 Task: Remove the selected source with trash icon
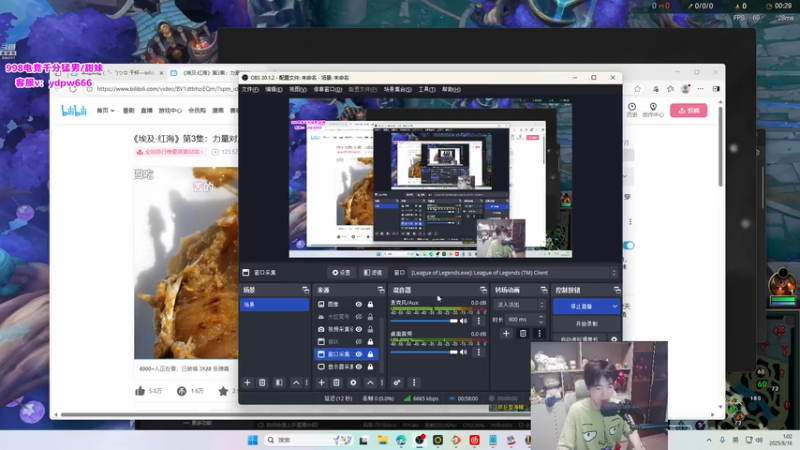(x=336, y=383)
